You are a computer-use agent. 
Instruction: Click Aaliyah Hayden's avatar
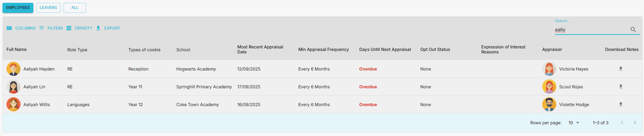point(13,69)
